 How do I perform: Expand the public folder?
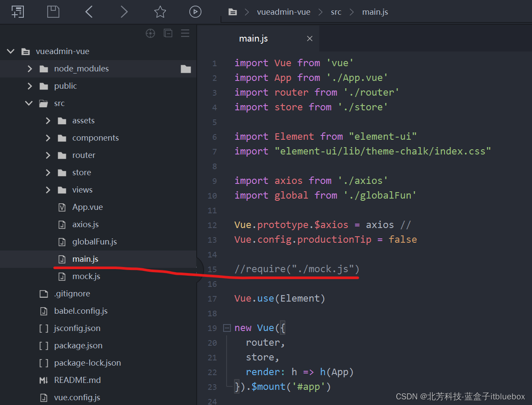(29, 86)
